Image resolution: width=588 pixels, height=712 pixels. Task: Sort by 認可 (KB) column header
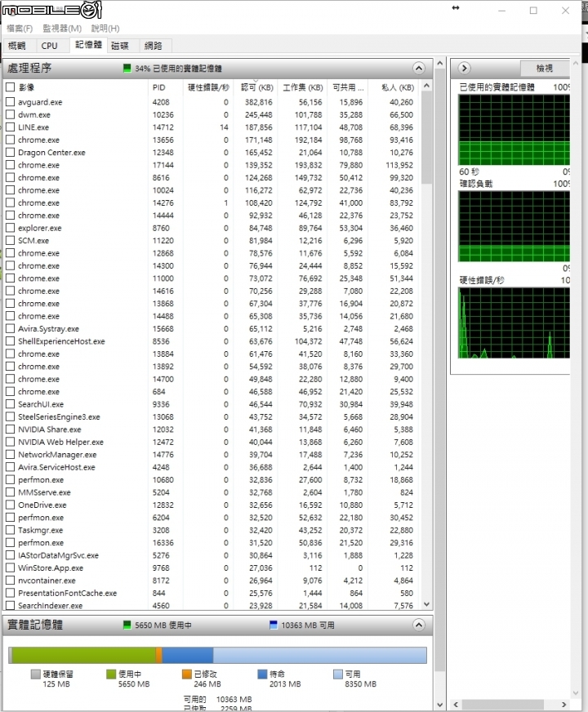tap(256, 87)
